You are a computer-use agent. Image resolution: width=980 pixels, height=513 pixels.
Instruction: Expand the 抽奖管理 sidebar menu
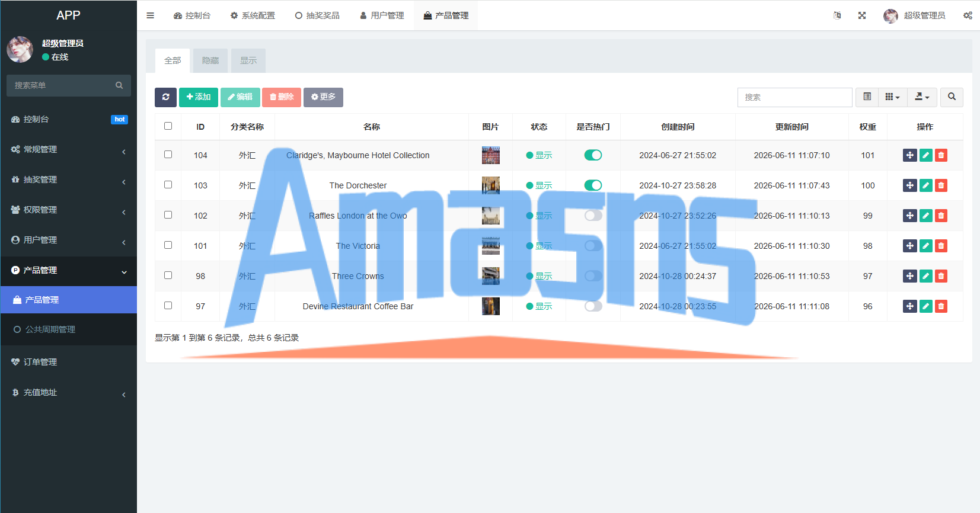69,179
